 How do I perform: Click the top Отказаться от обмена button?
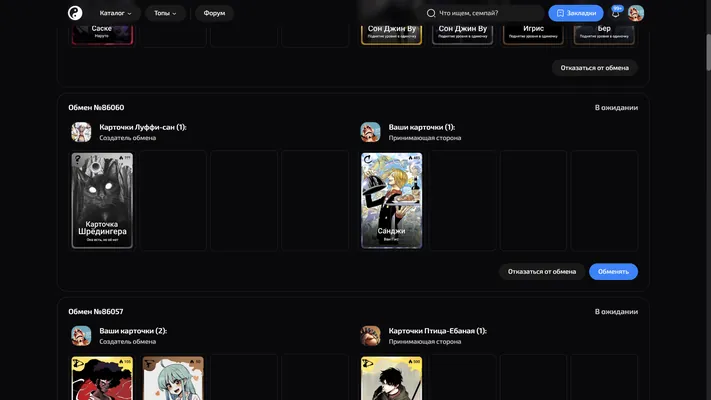tap(594, 68)
